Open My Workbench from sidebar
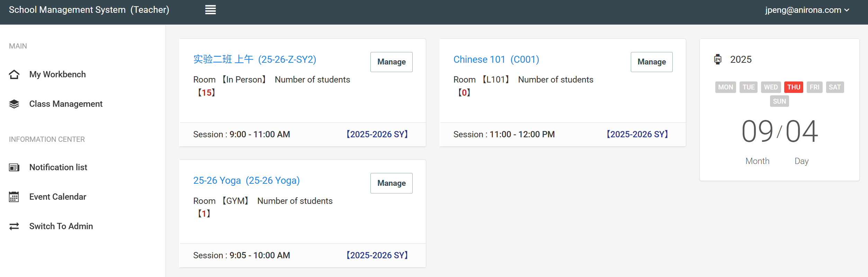 point(57,75)
